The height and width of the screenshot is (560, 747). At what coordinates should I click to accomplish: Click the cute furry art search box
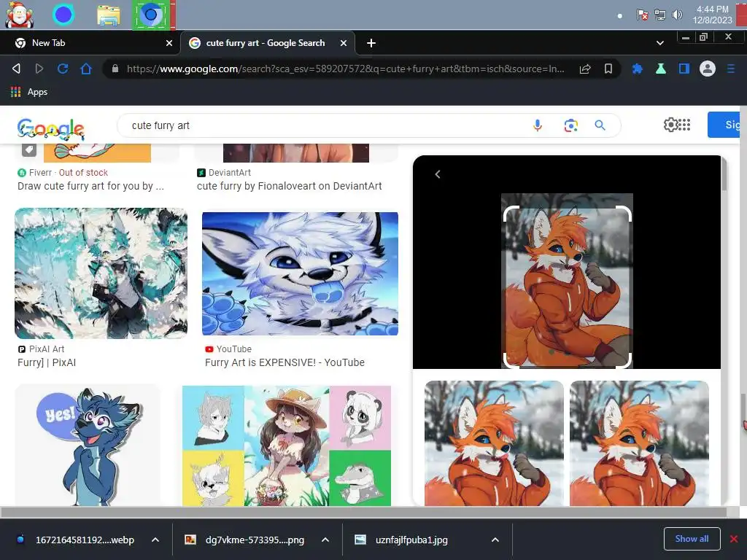click(x=324, y=125)
